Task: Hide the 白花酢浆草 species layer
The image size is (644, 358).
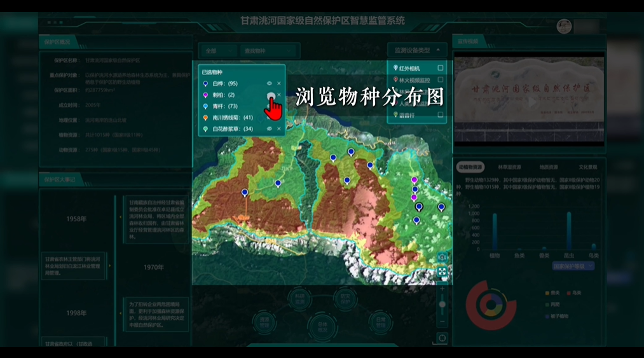Action: [x=270, y=129]
